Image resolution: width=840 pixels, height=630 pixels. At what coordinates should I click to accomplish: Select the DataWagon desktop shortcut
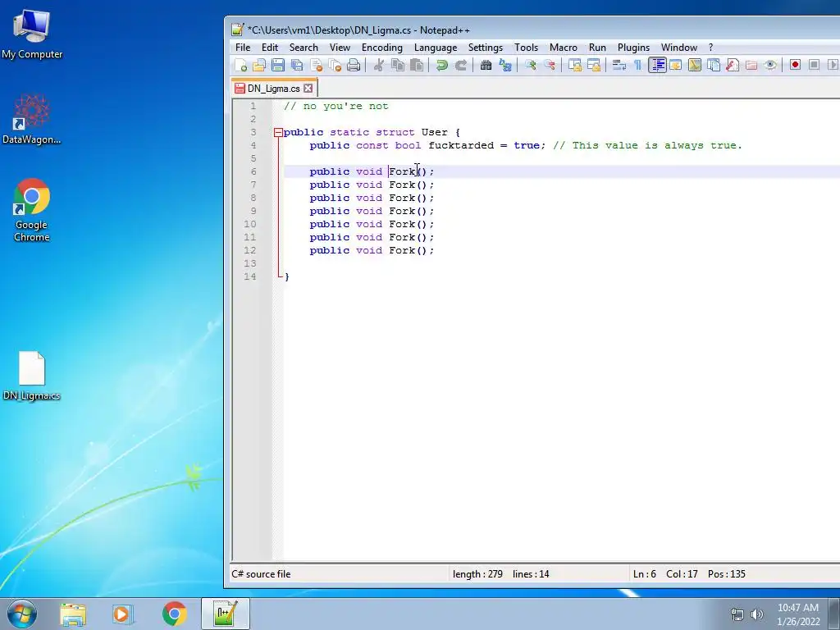pyautogui.click(x=32, y=119)
